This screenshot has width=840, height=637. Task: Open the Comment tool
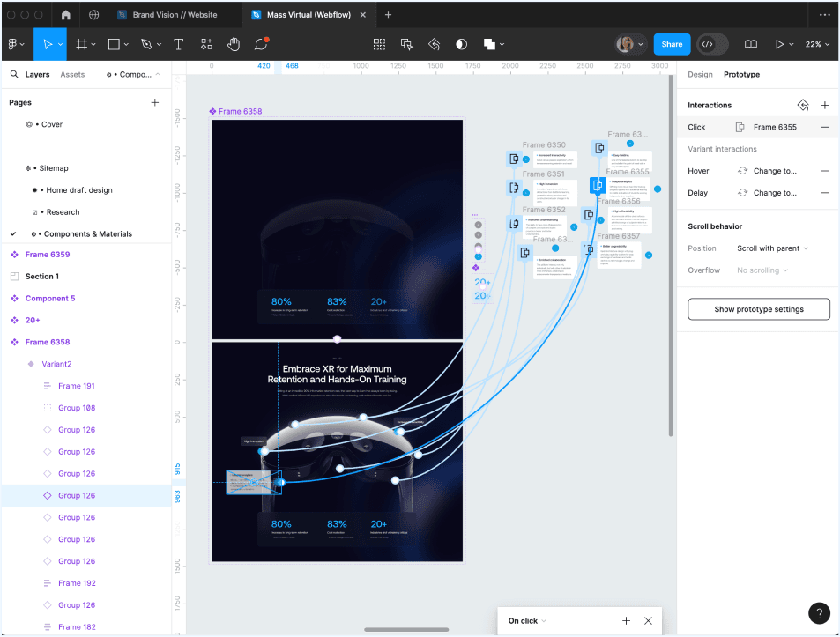pos(261,44)
